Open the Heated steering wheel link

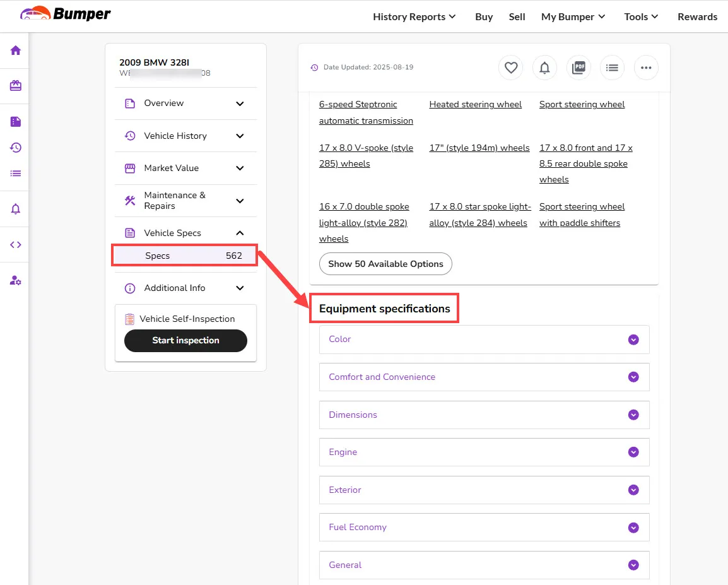[475, 104]
